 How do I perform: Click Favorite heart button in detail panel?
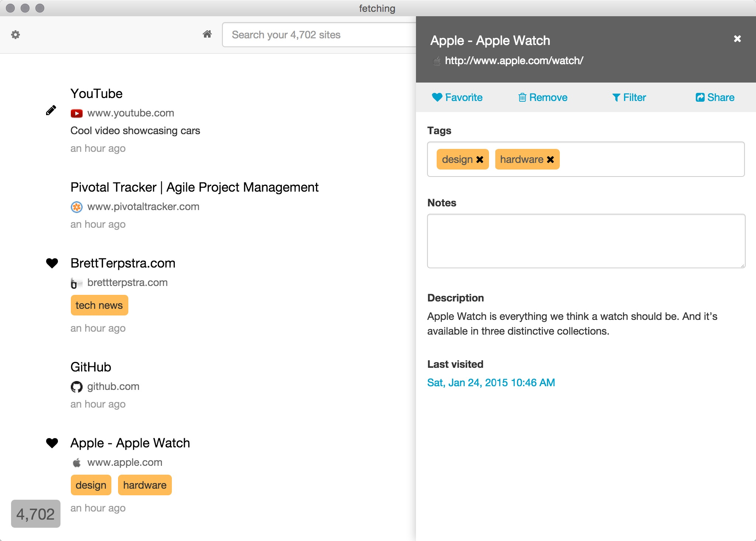[x=457, y=97]
